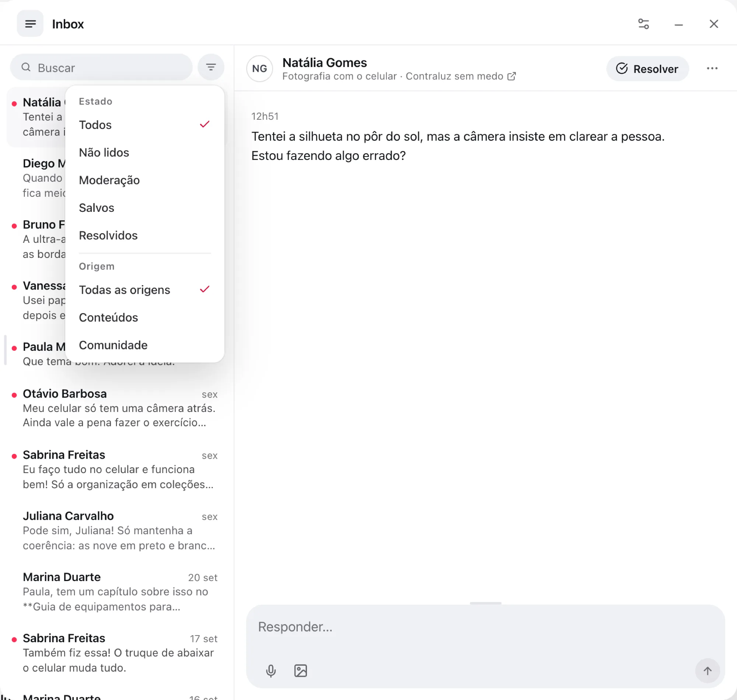Viewport: 737px width, 700px height.
Task: Select the Todos state filter
Action: click(x=145, y=125)
